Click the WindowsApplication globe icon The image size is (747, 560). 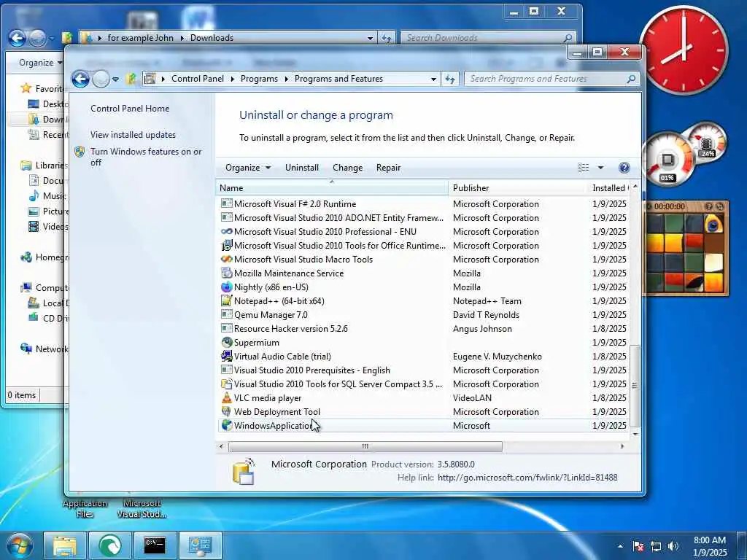pyautogui.click(x=227, y=425)
